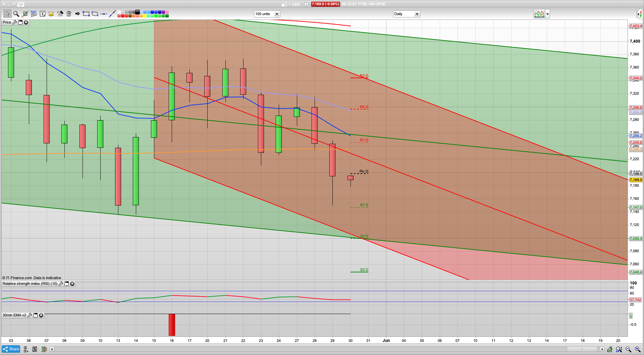Click the S1 D support label

364,205
